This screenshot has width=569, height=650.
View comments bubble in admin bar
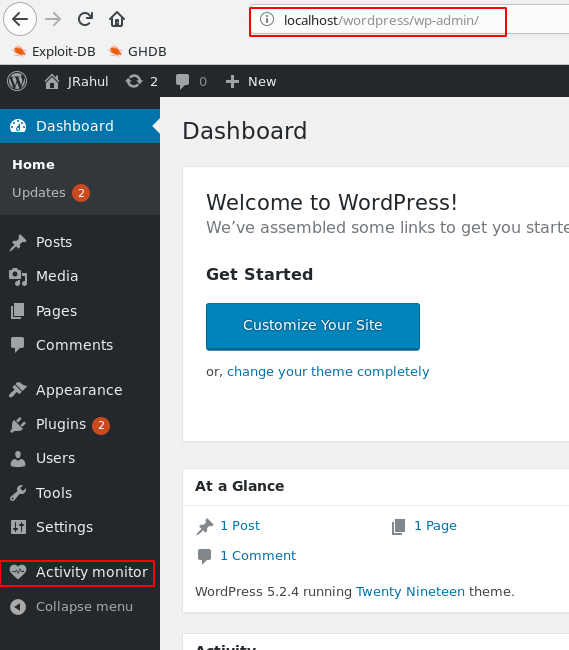pyautogui.click(x=191, y=82)
